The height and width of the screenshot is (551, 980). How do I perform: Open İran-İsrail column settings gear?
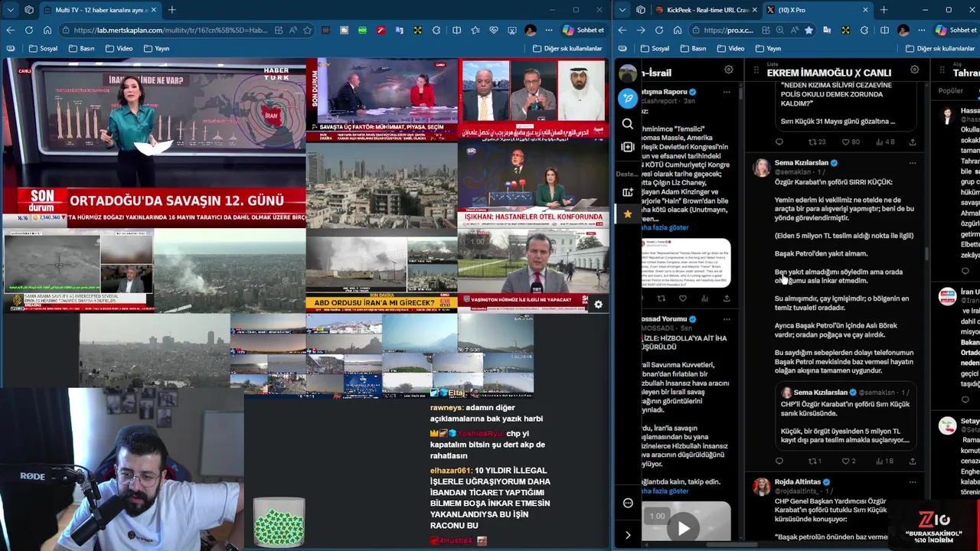click(728, 70)
